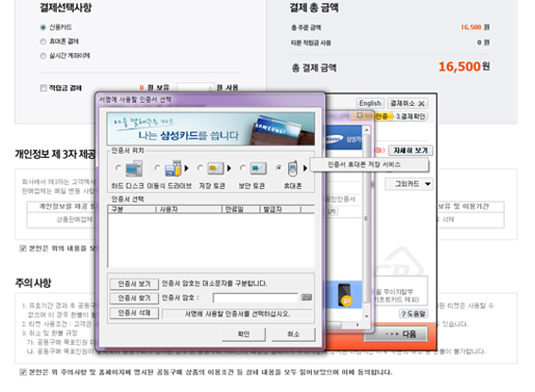Click the empty certificate list area
This screenshot has height=392, width=535.
tap(211, 240)
